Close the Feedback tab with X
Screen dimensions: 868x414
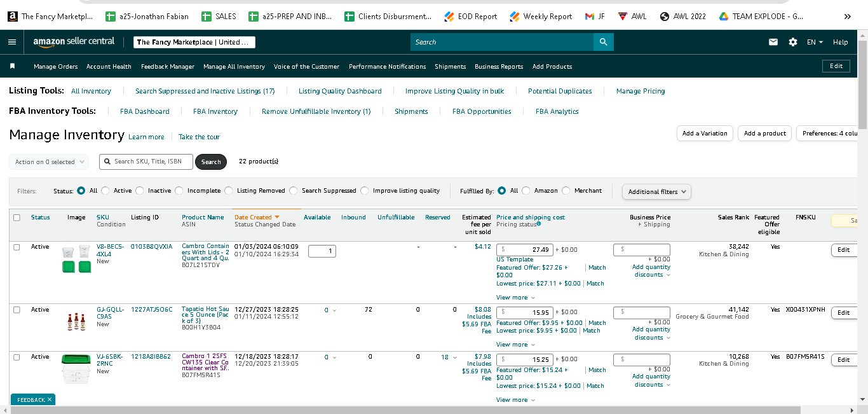coord(50,399)
